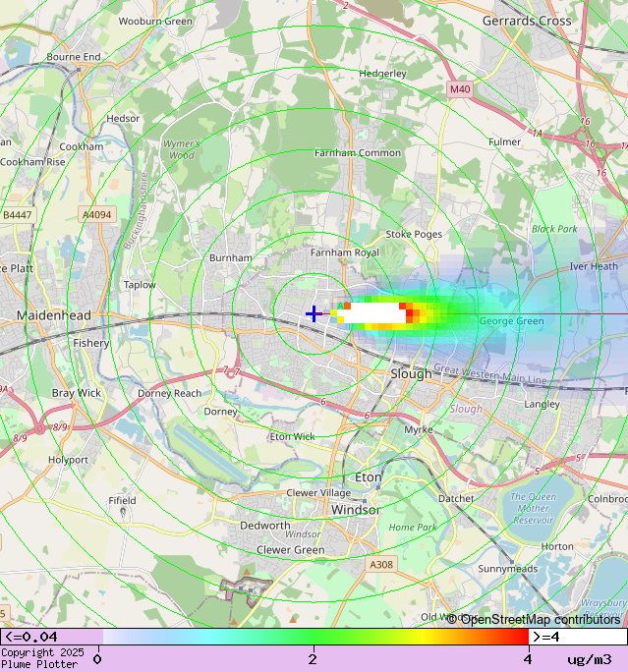Click the green region of the colour scale
The height and width of the screenshot is (672, 628).
click(x=313, y=637)
